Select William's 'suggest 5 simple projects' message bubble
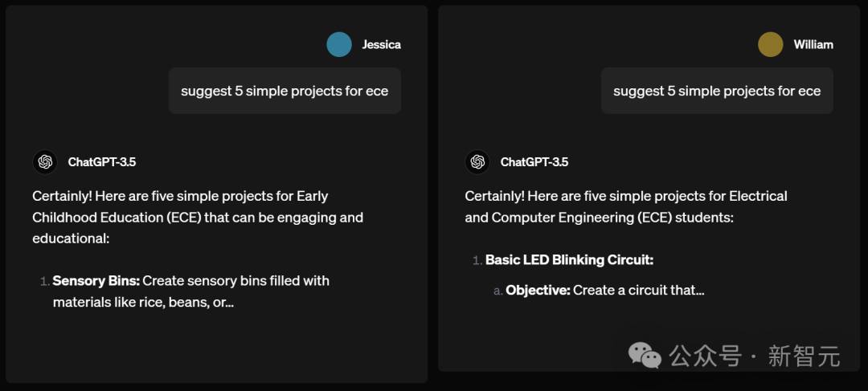 point(717,91)
